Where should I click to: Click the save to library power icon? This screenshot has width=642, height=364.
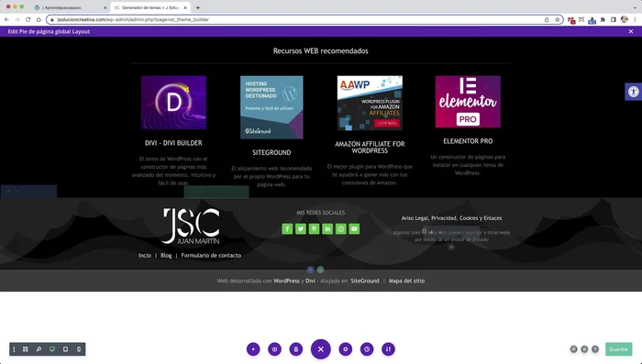pyautogui.click(x=274, y=349)
